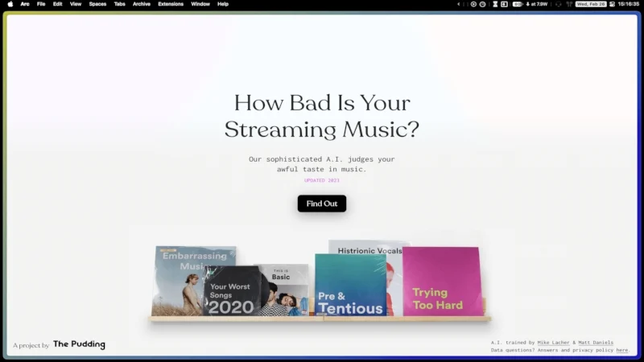This screenshot has height=362, width=644.
Task: Open The Pudding logo link
Action: pos(79,345)
